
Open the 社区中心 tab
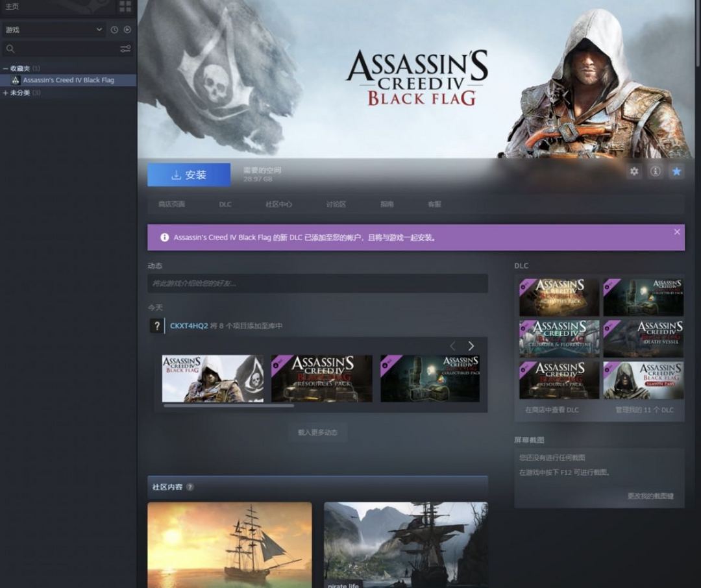pos(278,204)
